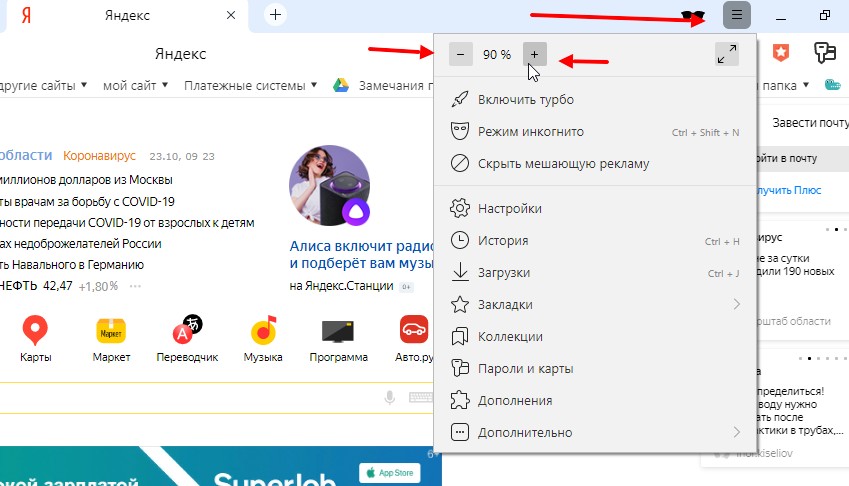
Task: Expand the 'Закладки' submenu arrow
Action: pyautogui.click(x=736, y=304)
